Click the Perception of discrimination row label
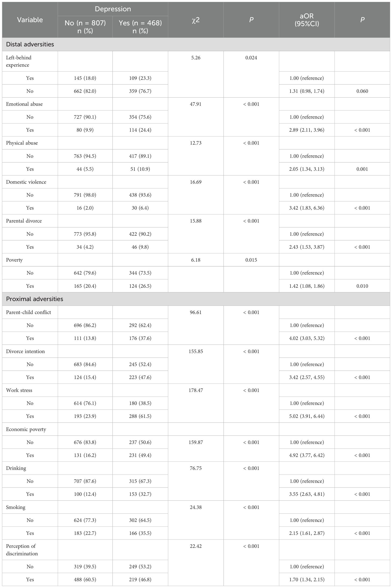The height and width of the screenshot is (588, 392). 21,550
